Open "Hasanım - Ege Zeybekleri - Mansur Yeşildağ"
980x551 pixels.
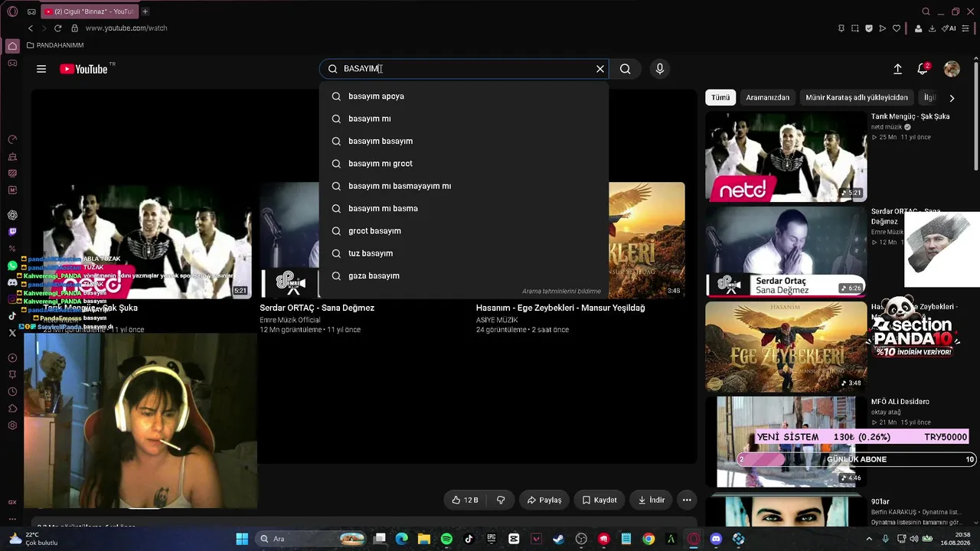[x=560, y=308]
